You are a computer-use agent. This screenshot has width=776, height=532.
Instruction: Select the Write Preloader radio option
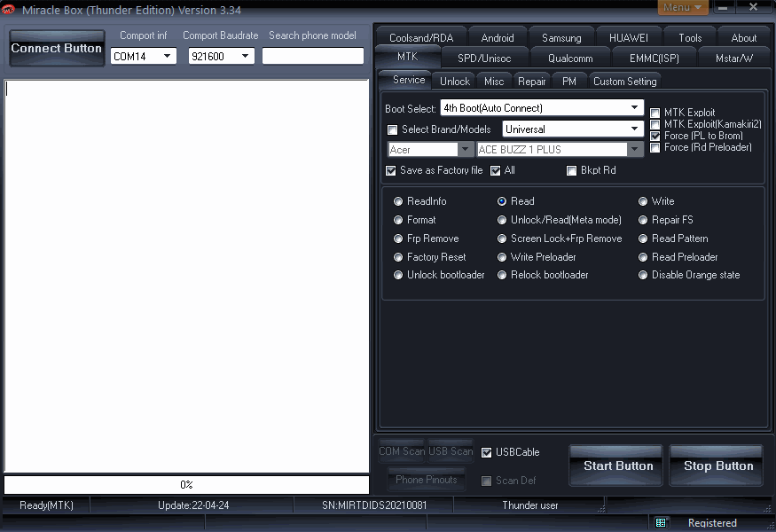click(x=502, y=257)
